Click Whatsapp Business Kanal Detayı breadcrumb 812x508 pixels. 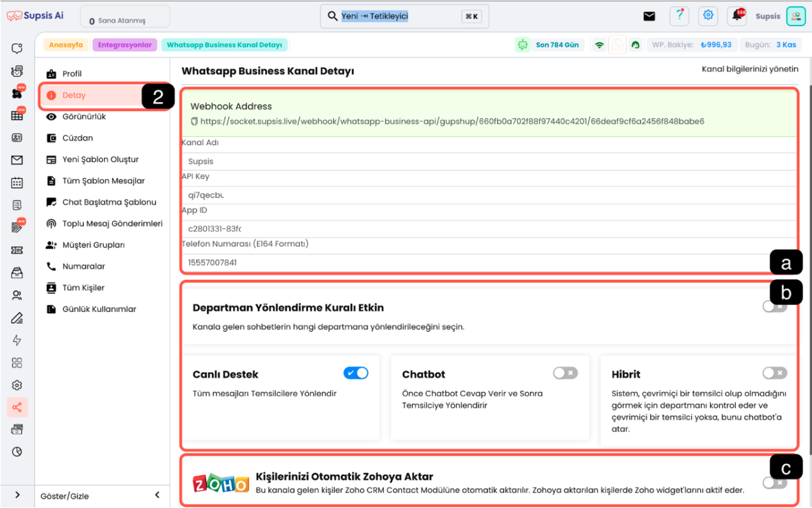[x=224, y=45]
